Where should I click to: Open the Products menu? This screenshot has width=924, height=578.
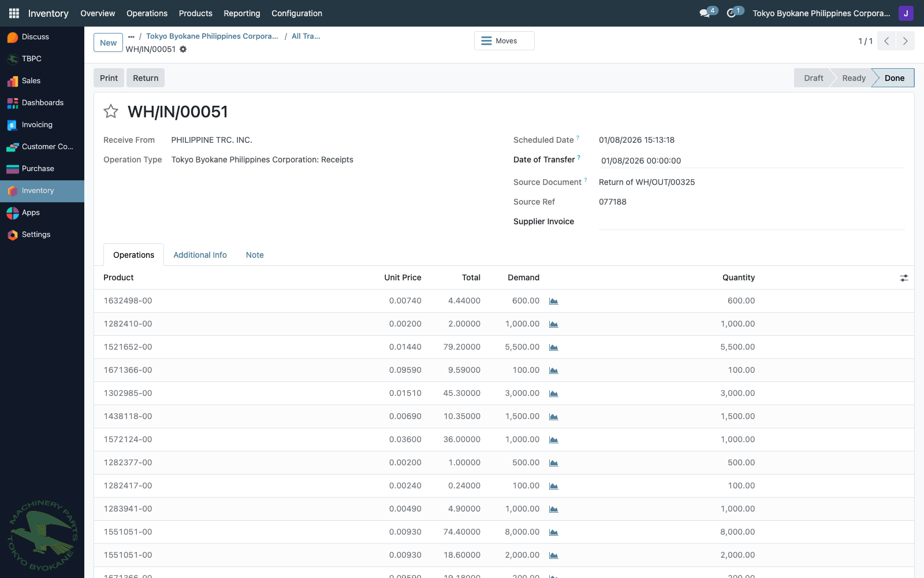pyautogui.click(x=195, y=13)
